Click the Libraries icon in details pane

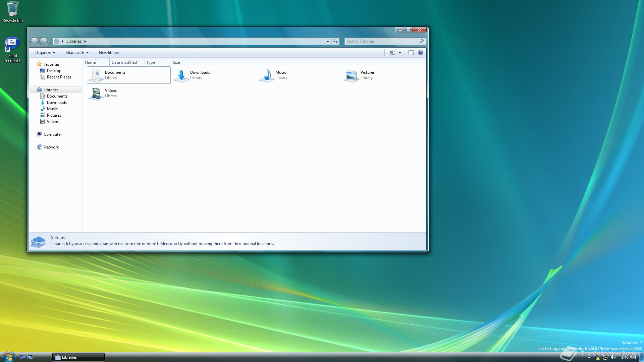[x=38, y=242]
